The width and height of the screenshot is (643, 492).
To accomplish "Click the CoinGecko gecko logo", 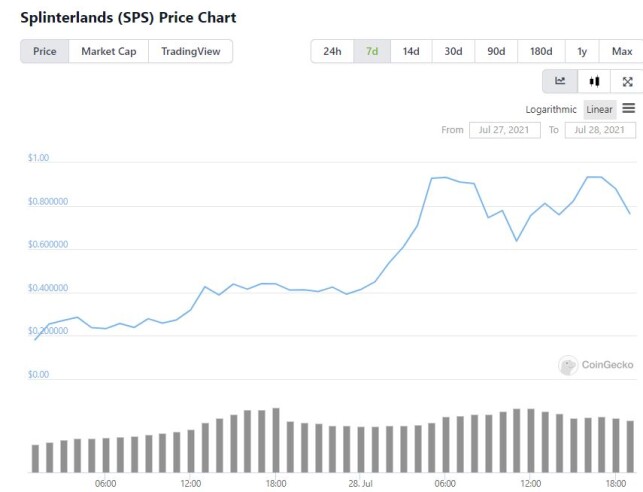I will click(568, 365).
